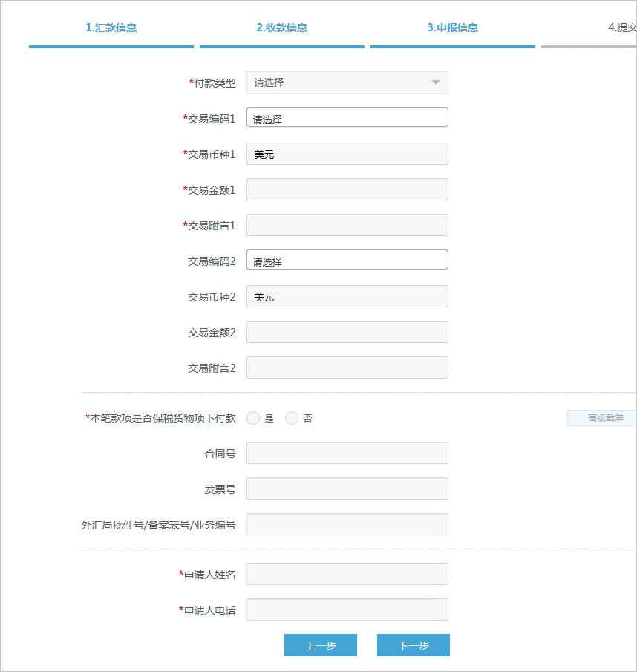Click the 上一步 button
This screenshot has width=637, height=672.
pos(321,645)
